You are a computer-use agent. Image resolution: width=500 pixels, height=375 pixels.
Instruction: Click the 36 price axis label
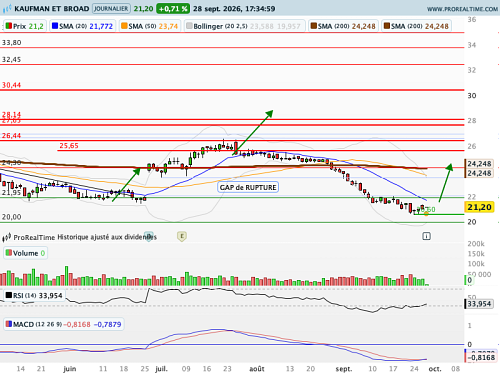[x=472, y=19]
